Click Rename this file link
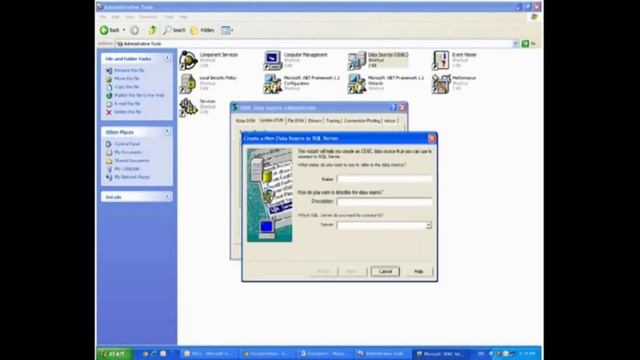The image size is (640, 360). coord(129,70)
